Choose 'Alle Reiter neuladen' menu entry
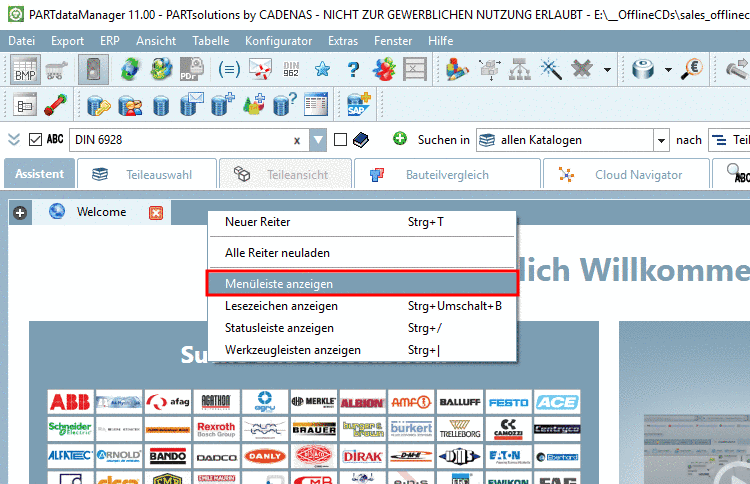Image resolution: width=750 pixels, height=484 pixels. tap(362, 253)
